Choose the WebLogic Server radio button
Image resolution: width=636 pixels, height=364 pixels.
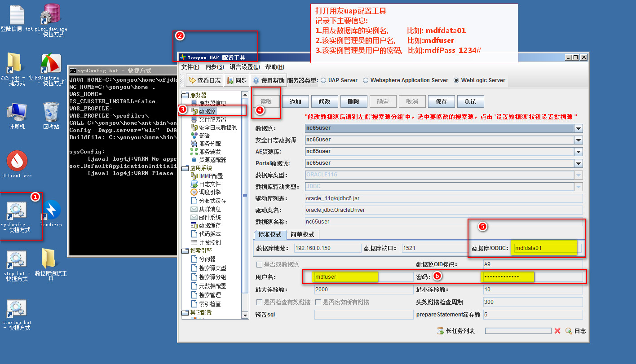pyautogui.click(x=456, y=80)
